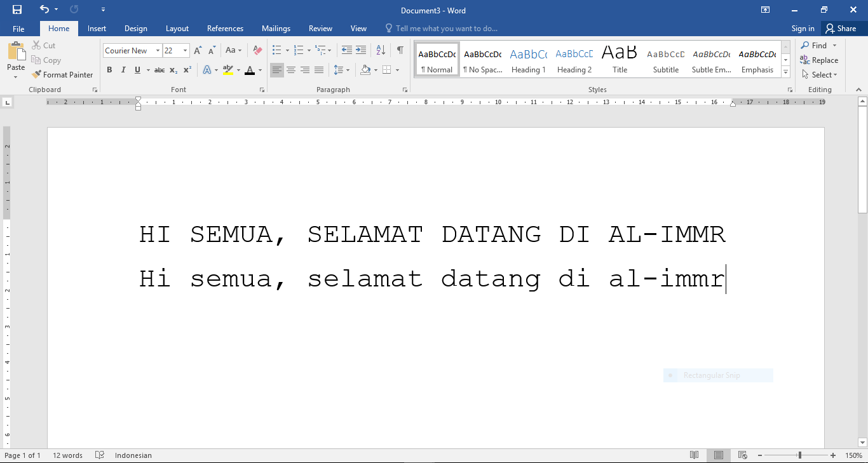Apply underline to text
The image size is (868, 463).
coord(137,70)
